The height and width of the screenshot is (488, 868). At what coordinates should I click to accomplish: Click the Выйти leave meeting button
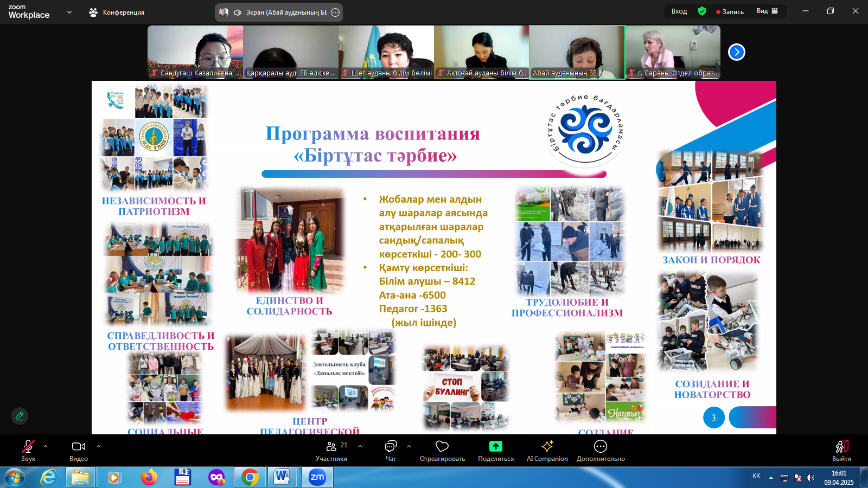(841, 450)
